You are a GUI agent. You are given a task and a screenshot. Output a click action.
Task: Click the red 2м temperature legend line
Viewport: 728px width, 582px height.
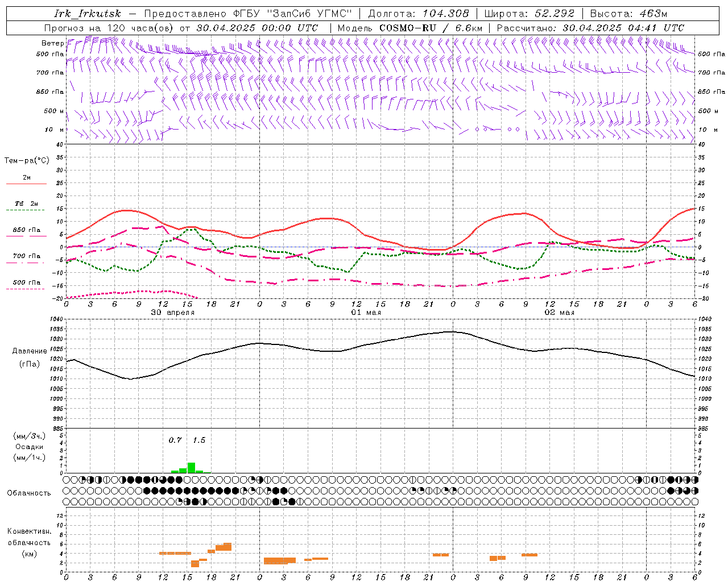(x=26, y=183)
